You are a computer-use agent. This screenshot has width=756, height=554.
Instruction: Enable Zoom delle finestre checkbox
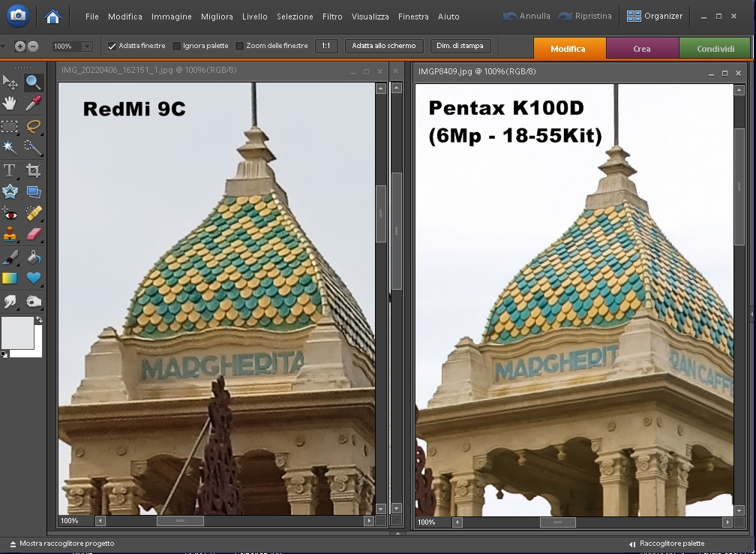pos(240,47)
